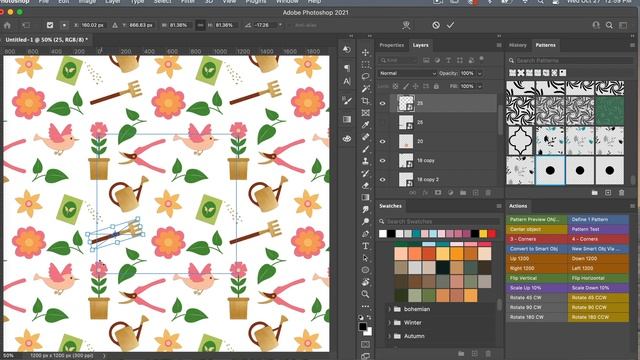Select the Brush tool
The height and width of the screenshot is (360, 640).
365,149
